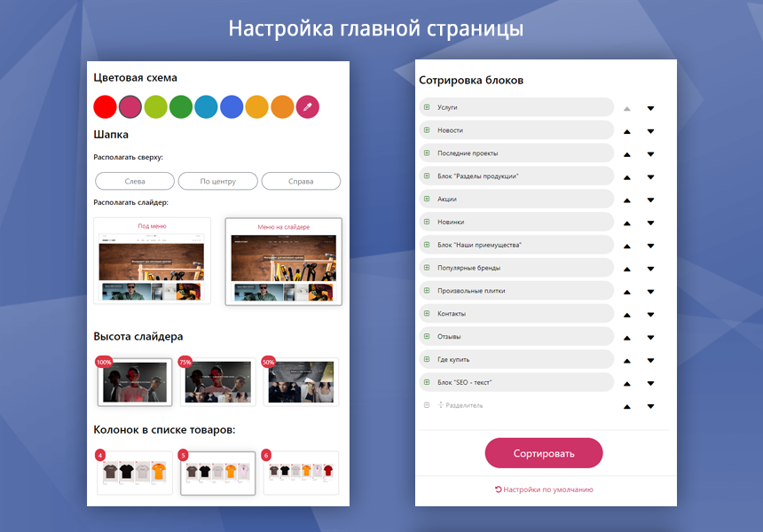
Task: Remove the "Разделитель" block via its minus icon
Action: click(427, 405)
